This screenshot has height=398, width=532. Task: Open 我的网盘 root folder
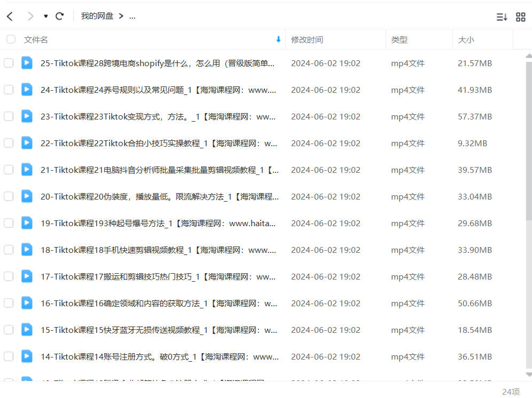97,17
